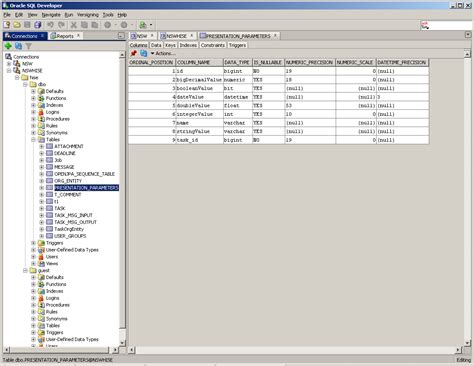Viewport: 474px width, 366px height.
Task: Click the Functions folder icon under dbo
Action: [41, 98]
